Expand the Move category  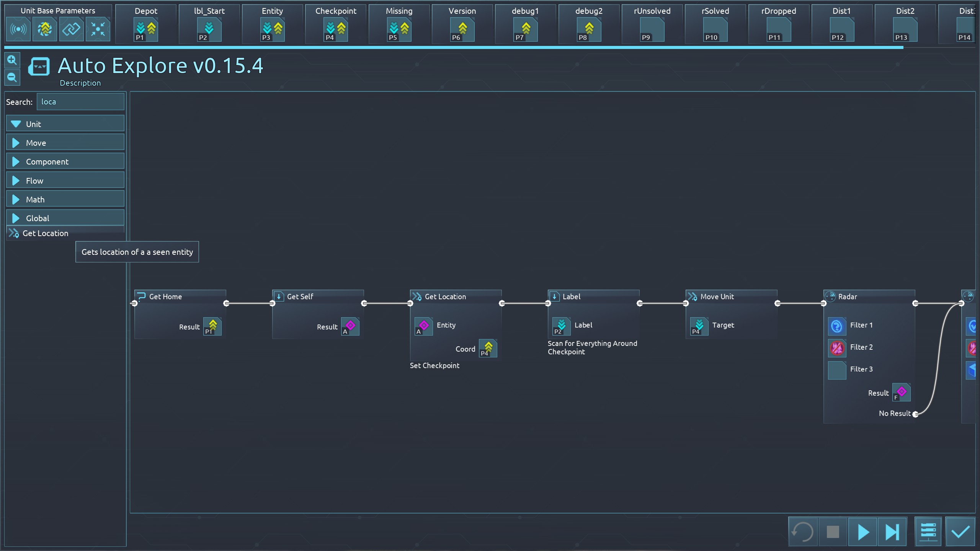[65, 143]
